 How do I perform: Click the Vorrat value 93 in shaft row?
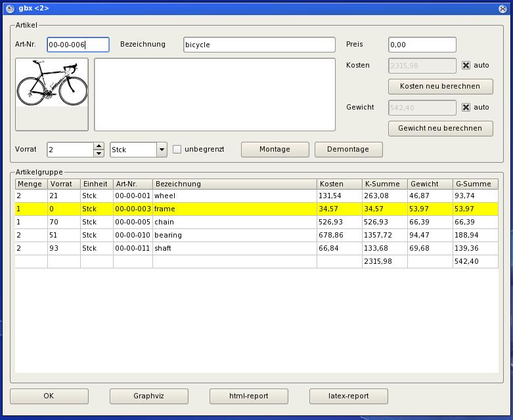[x=64, y=248]
